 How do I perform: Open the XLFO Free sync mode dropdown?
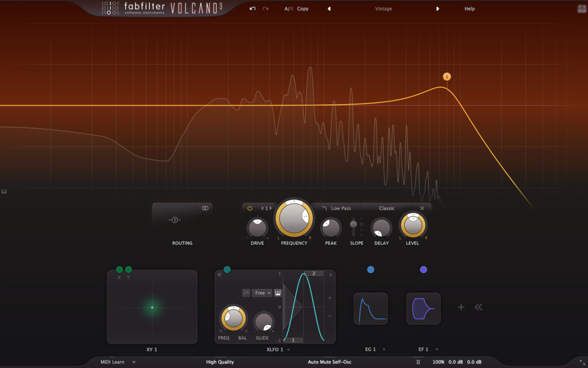(261, 293)
